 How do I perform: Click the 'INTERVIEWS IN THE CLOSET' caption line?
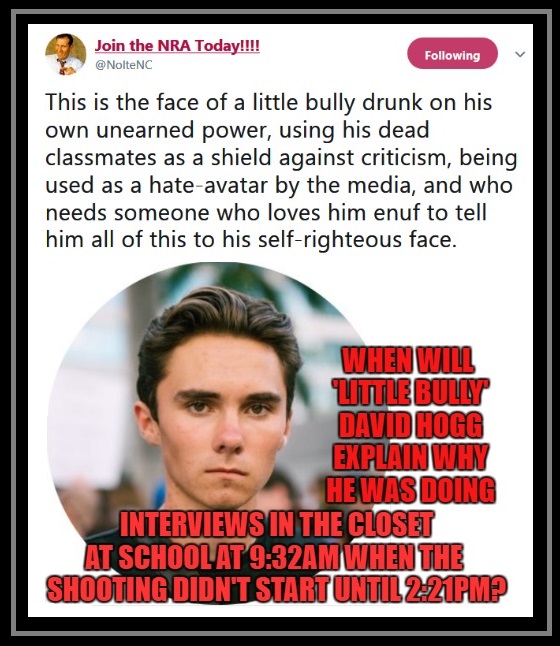tap(276, 524)
